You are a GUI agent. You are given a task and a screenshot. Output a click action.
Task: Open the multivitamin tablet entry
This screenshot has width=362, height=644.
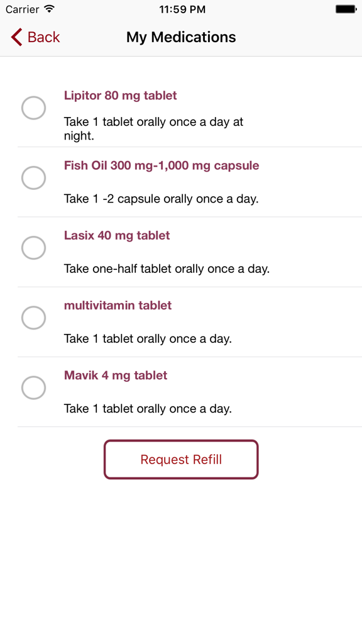(118, 305)
